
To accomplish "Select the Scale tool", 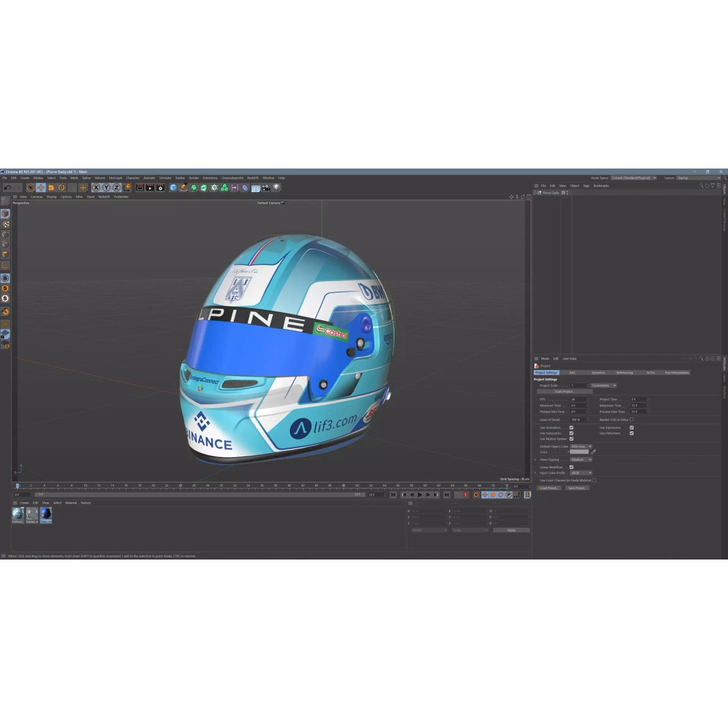I will pos(51,187).
